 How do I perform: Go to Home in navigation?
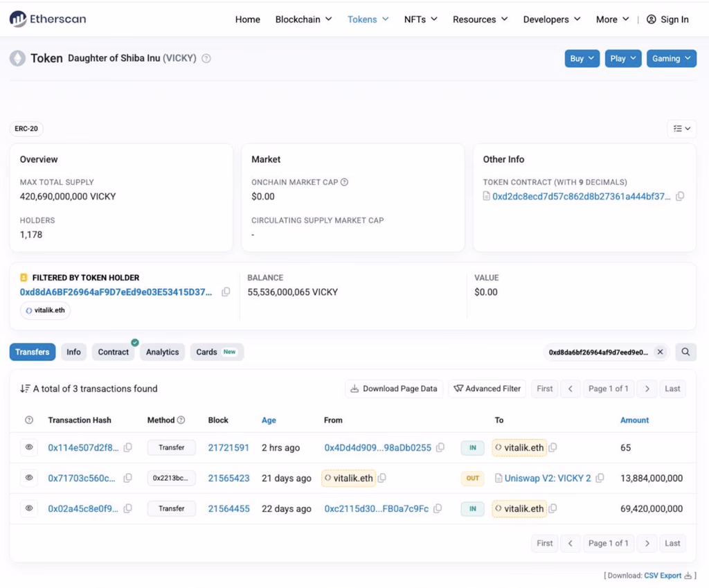[247, 19]
